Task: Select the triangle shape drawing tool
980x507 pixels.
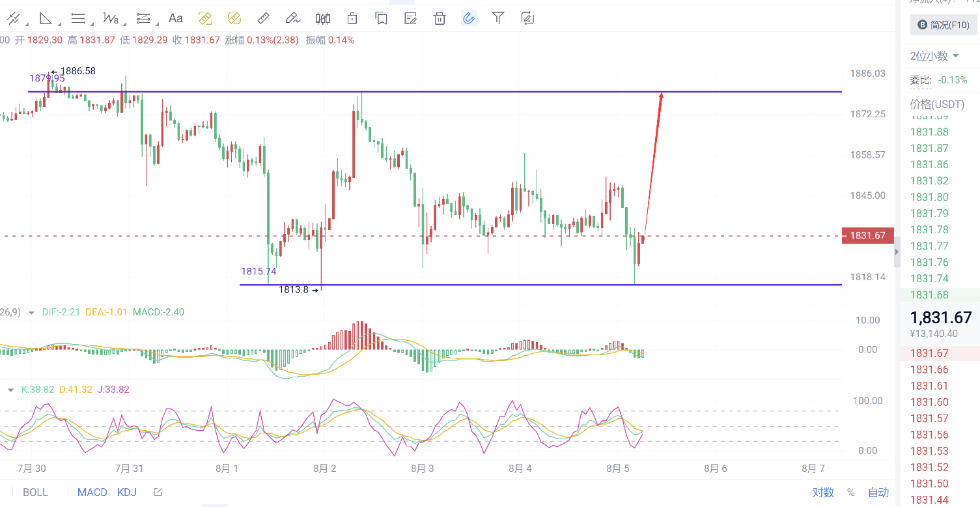Action: coord(46,18)
